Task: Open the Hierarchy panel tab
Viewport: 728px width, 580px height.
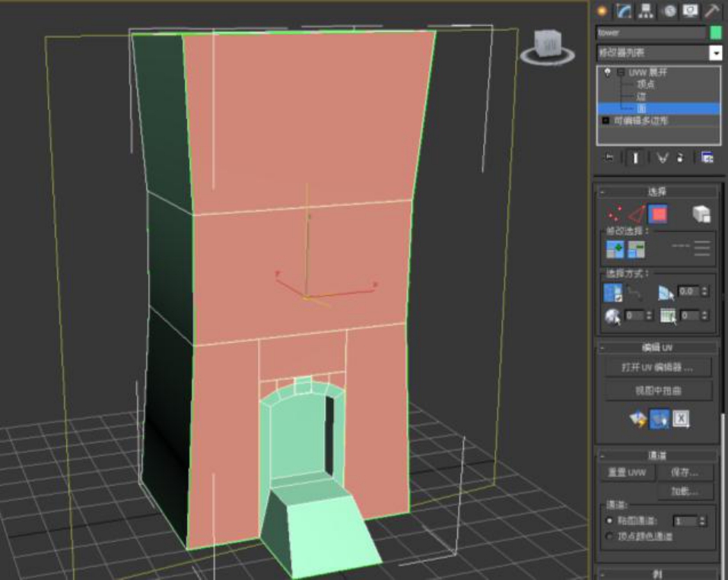Action: (x=645, y=11)
